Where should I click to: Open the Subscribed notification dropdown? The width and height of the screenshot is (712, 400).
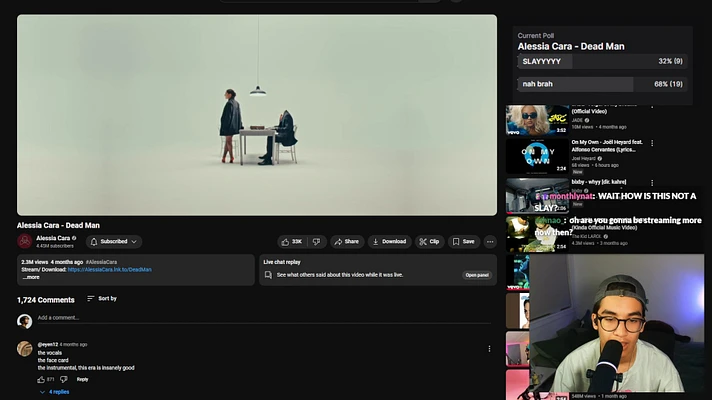coord(114,242)
